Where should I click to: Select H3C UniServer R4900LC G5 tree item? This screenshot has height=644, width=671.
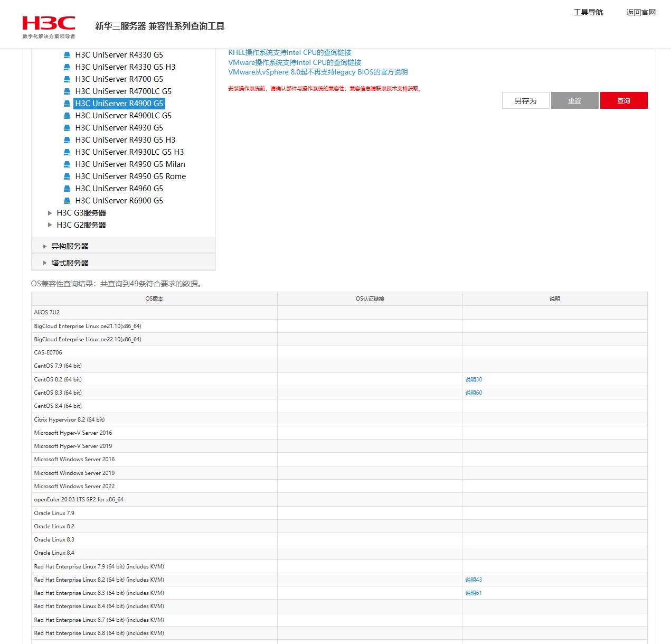coord(124,116)
